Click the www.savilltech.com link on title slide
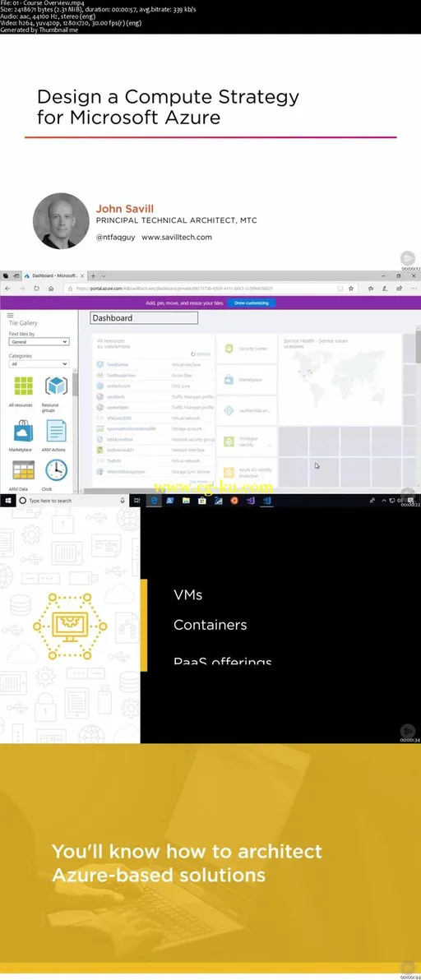Viewport: 421px width, 980px height. (x=177, y=238)
